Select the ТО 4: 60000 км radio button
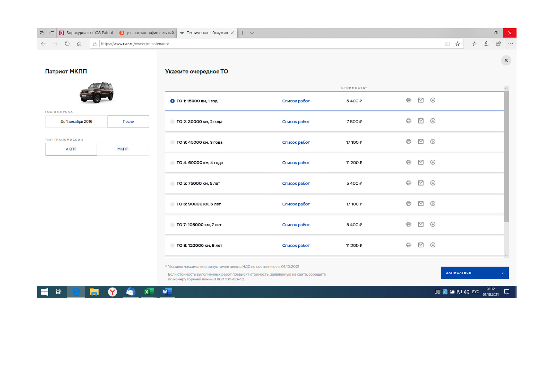The width and height of the screenshot is (554, 392). coord(172,163)
